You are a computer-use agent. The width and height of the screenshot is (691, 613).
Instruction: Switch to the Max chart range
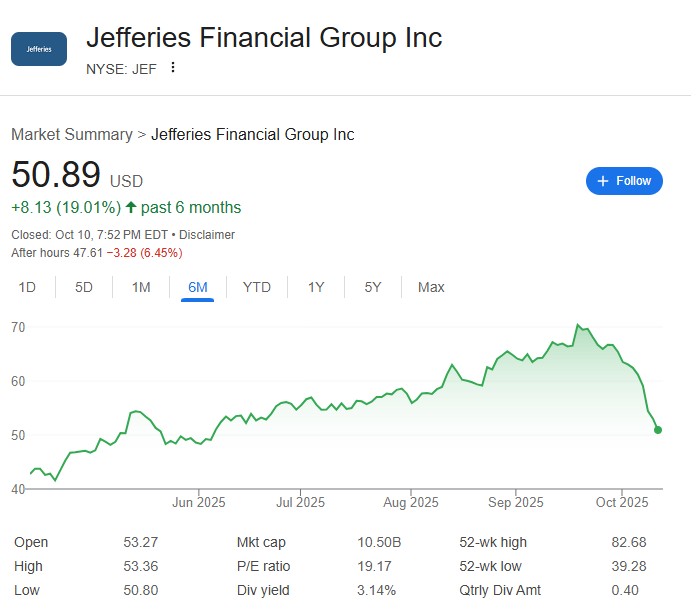click(x=431, y=288)
